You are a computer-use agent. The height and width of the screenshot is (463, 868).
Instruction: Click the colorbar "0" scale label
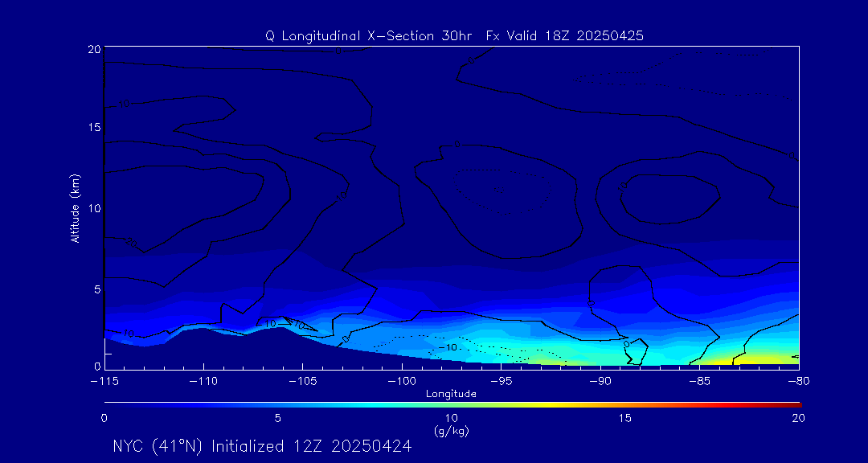[104, 418]
